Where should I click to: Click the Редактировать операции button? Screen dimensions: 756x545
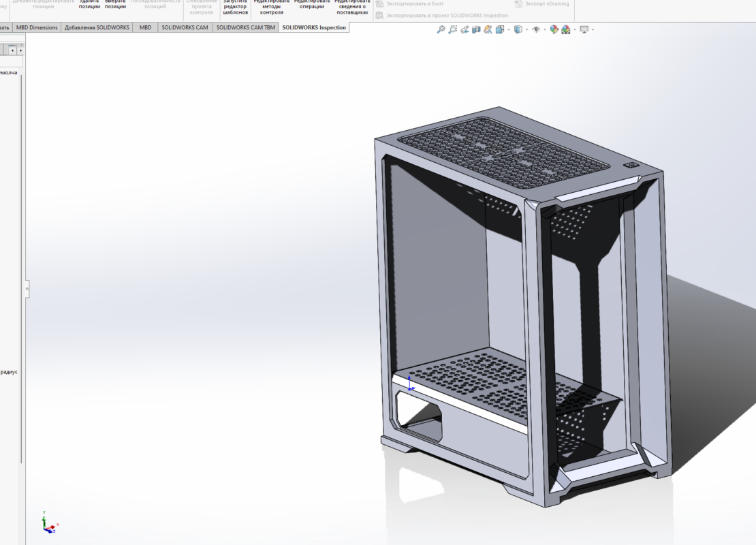coord(312,5)
